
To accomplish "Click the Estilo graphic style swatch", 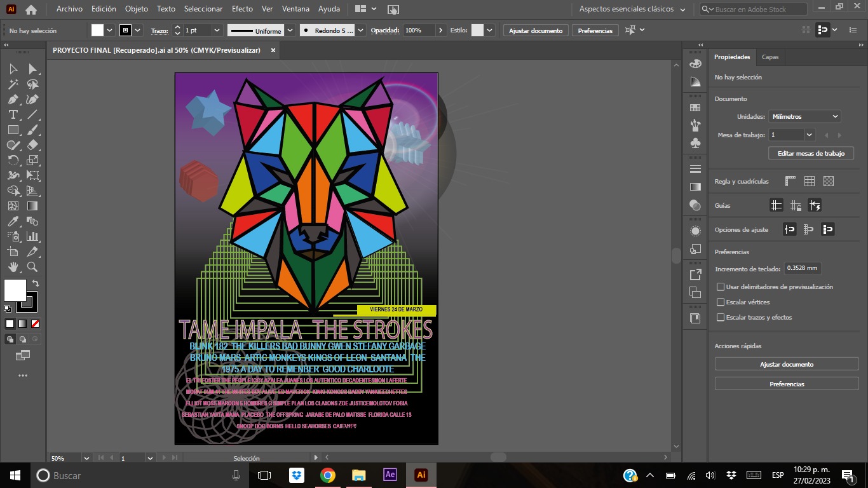I will (477, 30).
